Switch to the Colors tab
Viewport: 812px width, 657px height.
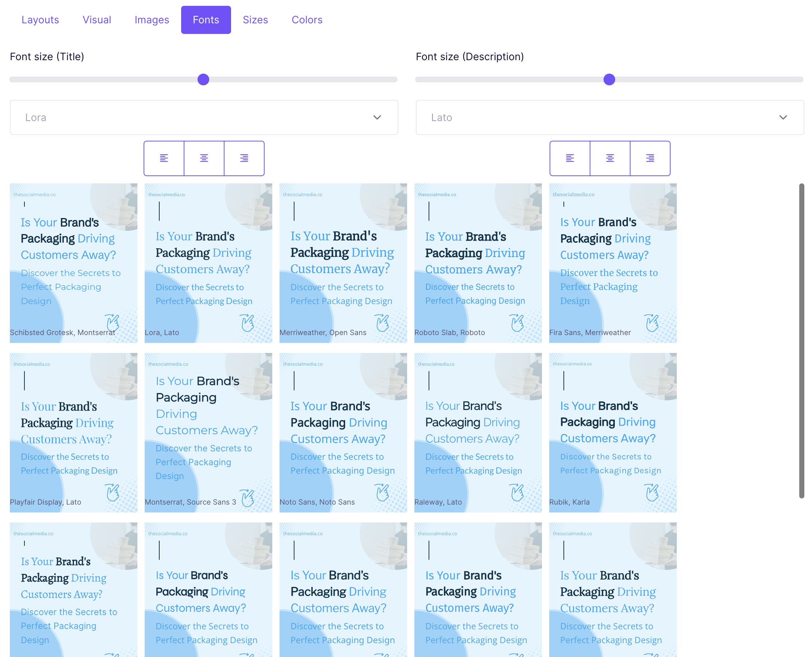307,19
